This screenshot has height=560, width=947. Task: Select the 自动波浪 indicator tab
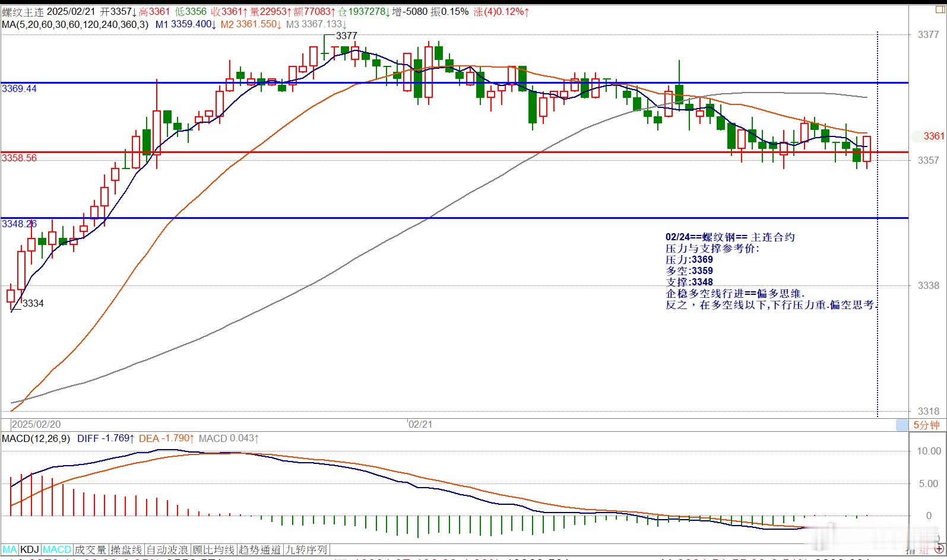[167, 550]
